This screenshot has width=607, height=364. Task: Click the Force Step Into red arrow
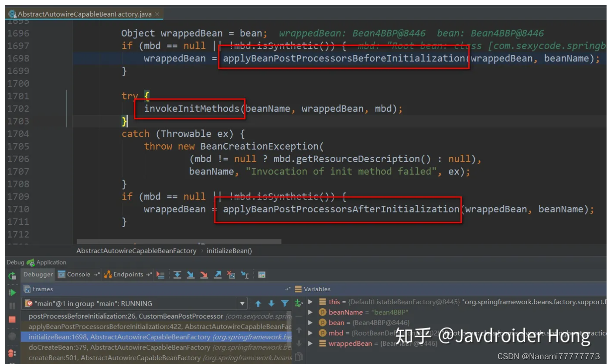[204, 275]
